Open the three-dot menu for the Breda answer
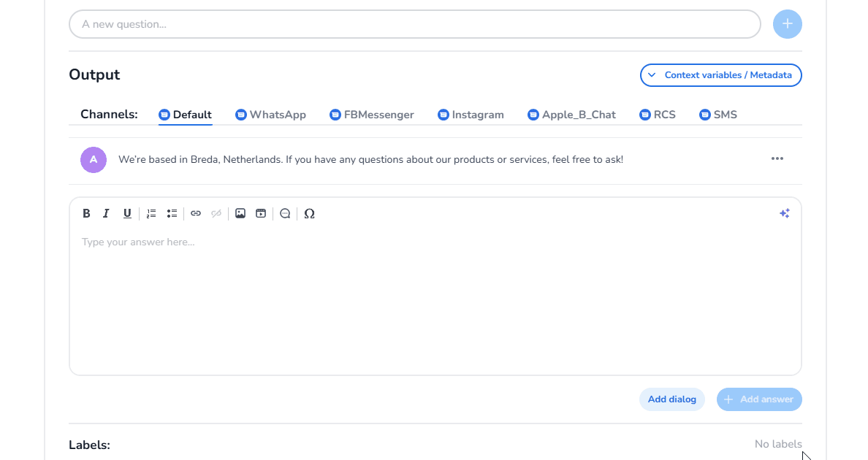 tap(777, 158)
